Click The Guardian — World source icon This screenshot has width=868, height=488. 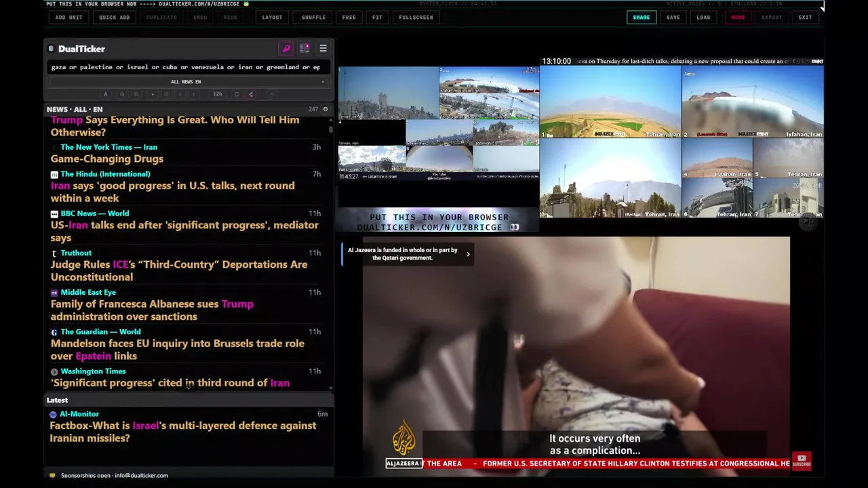tap(54, 332)
